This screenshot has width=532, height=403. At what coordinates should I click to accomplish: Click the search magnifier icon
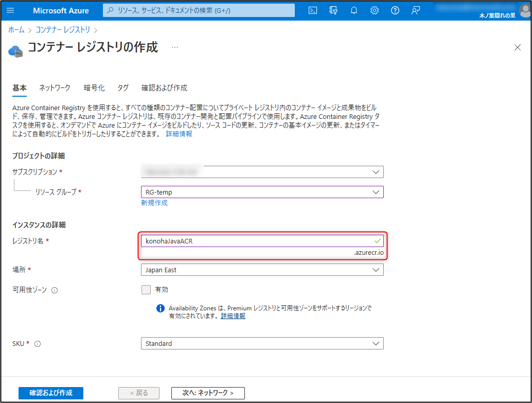110,10
